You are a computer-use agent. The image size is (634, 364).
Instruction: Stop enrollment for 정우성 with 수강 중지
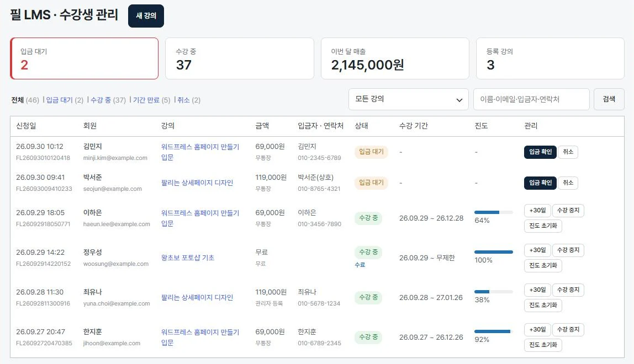568,250
